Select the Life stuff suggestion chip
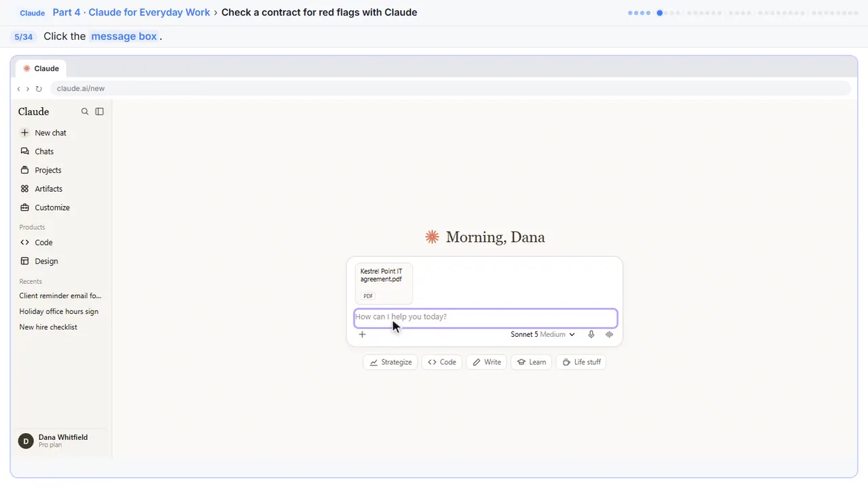The width and height of the screenshot is (868, 488). pos(581,362)
